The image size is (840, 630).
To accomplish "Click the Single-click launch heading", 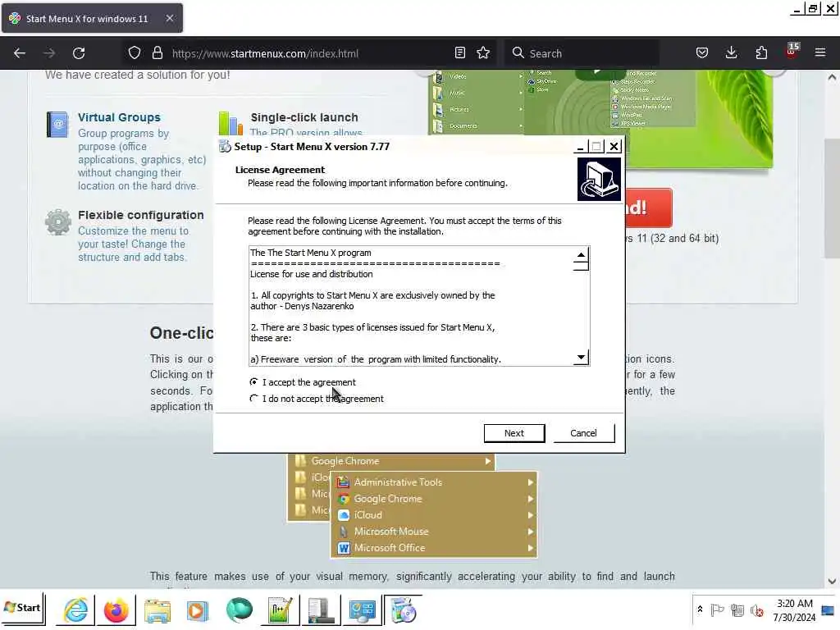I will click(304, 117).
